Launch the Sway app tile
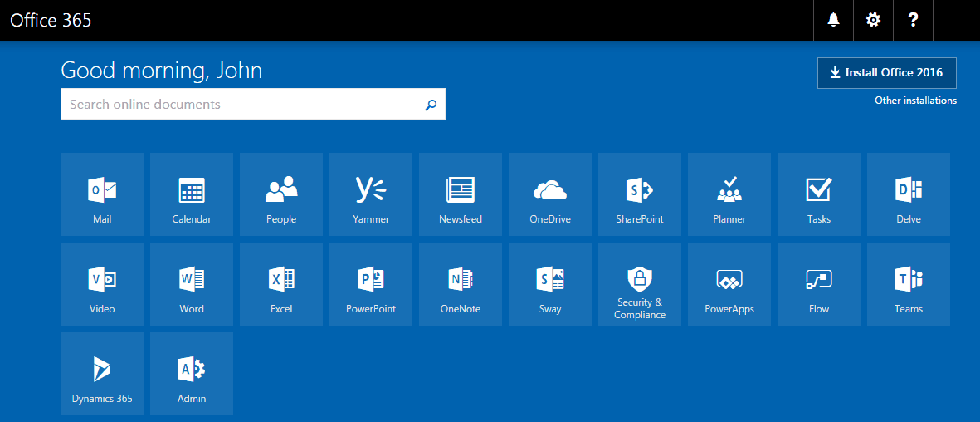Image resolution: width=980 pixels, height=422 pixels. click(550, 284)
